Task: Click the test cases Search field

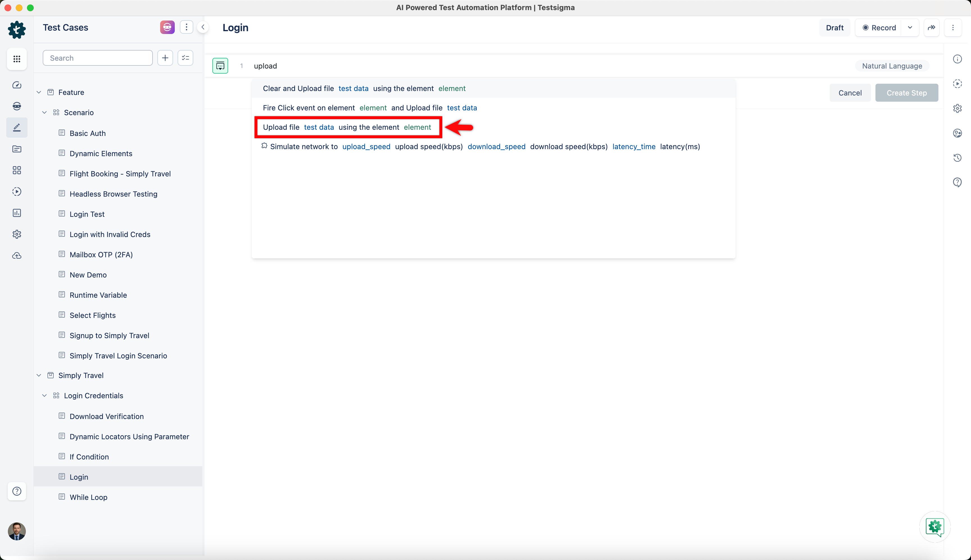Action: (98, 58)
